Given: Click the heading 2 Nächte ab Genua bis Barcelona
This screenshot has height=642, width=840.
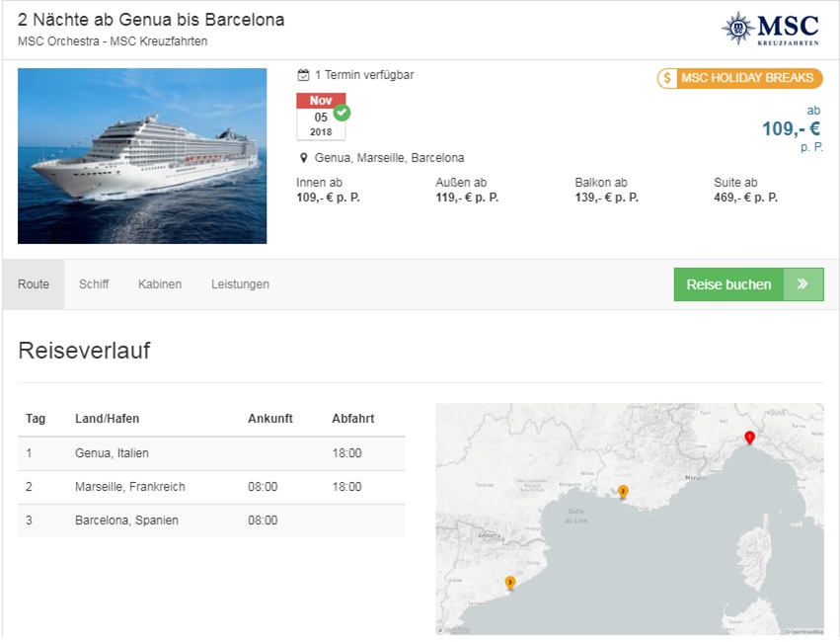Looking at the screenshot, I should point(151,20).
